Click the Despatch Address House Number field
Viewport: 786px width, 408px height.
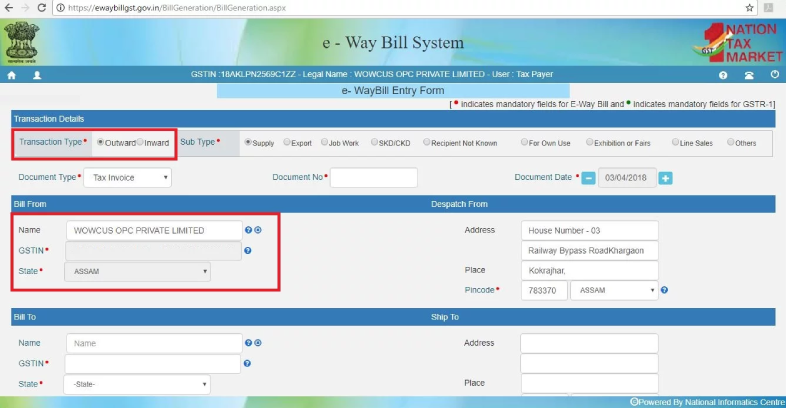[x=590, y=231]
